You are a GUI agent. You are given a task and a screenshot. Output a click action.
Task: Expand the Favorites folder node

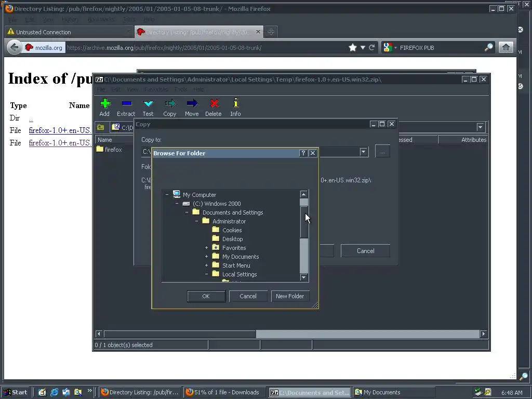click(x=206, y=248)
